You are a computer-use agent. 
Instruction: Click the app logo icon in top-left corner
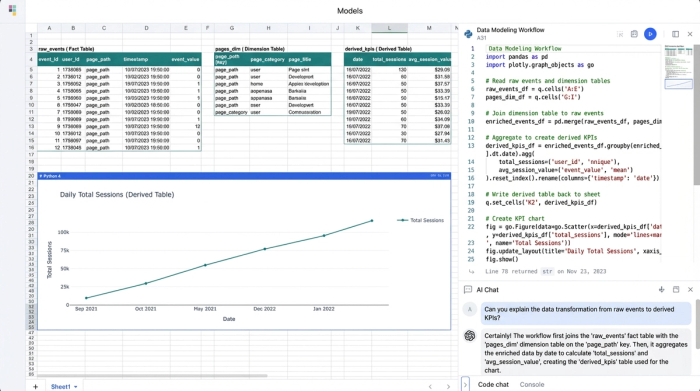(12, 10)
